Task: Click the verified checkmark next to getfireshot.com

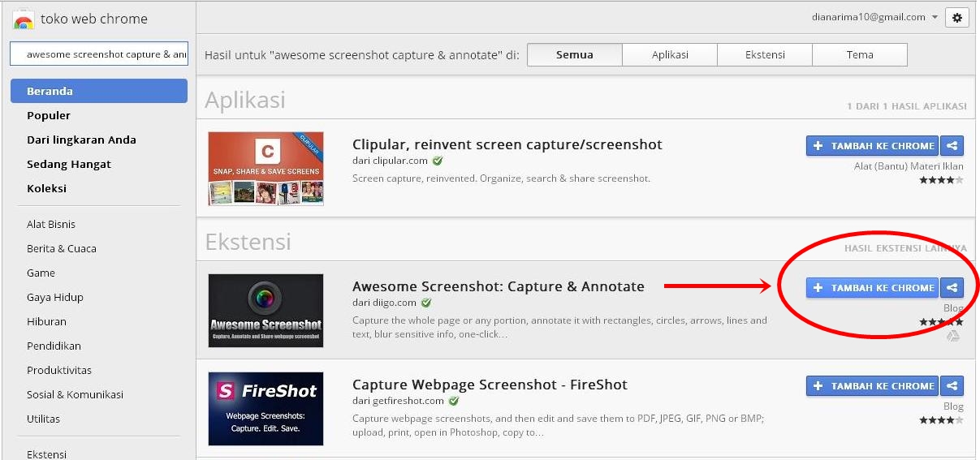Action: [453, 401]
